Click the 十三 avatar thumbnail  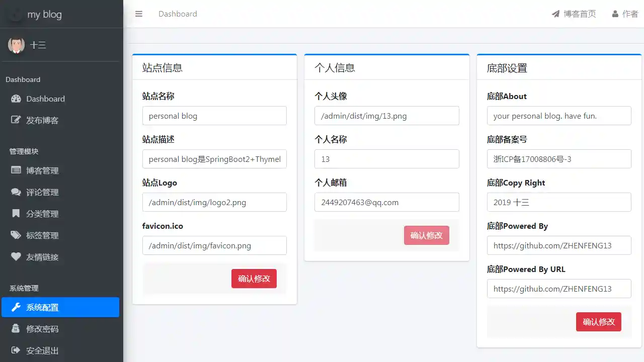click(x=17, y=45)
